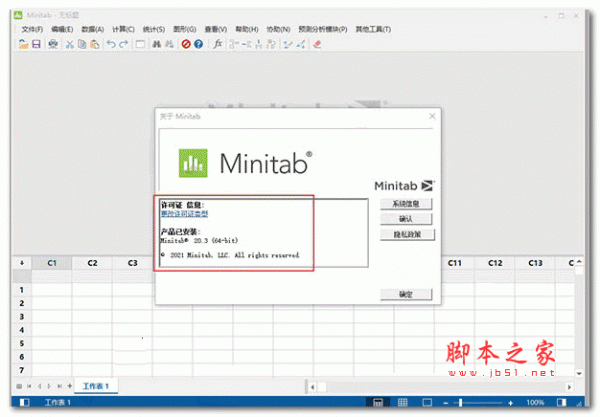The image size is (600, 417).
Task: Toggle right pane icon in status bar
Action: 561,402
